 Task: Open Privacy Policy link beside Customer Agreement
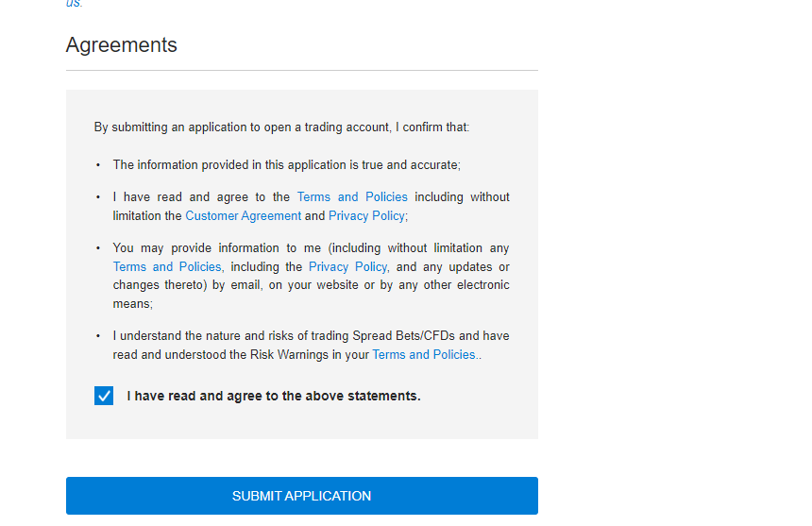point(366,216)
